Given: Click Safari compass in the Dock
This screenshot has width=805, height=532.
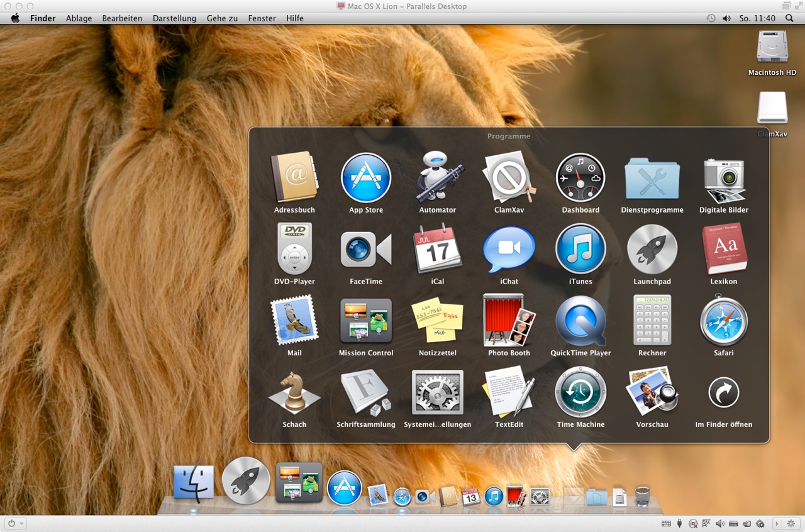Looking at the screenshot, I should point(402,497).
